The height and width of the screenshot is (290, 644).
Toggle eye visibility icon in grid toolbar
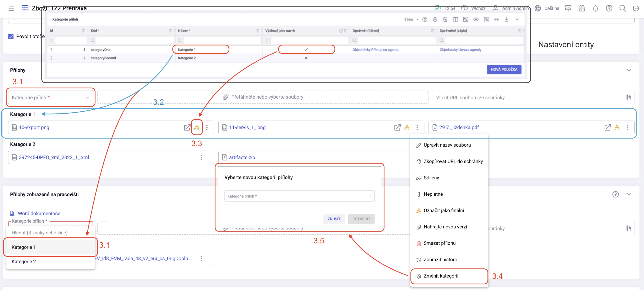click(476, 19)
